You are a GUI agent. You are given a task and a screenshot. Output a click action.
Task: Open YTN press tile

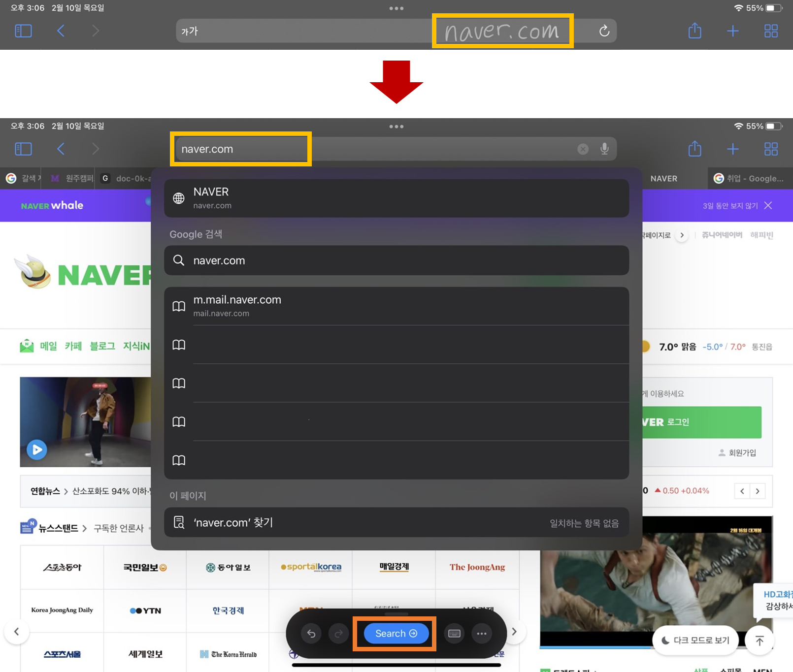point(145,610)
